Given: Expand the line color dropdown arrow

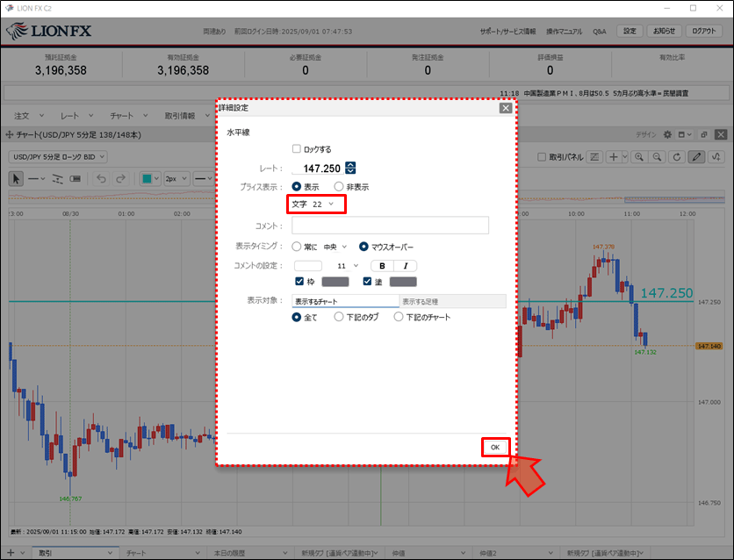Looking at the screenshot, I should [x=156, y=179].
